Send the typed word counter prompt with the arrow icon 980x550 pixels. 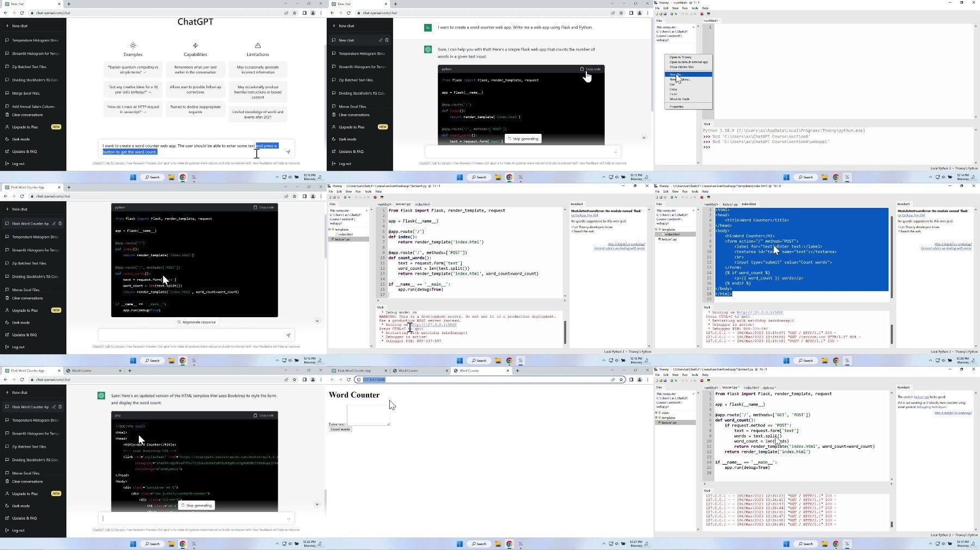(x=288, y=152)
